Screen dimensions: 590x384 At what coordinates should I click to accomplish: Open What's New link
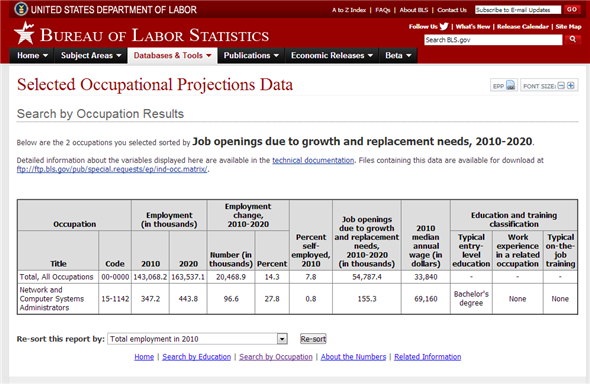473,27
